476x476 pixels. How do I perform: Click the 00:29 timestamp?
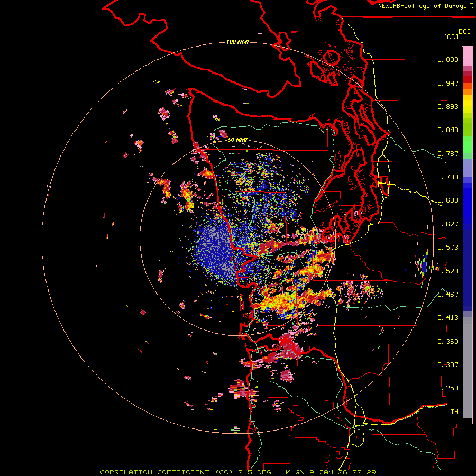[365, 472]
